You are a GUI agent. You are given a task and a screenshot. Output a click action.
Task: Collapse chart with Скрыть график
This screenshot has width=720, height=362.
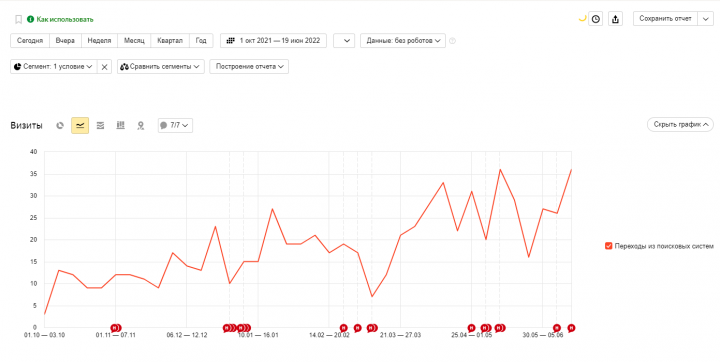(680, 124)
